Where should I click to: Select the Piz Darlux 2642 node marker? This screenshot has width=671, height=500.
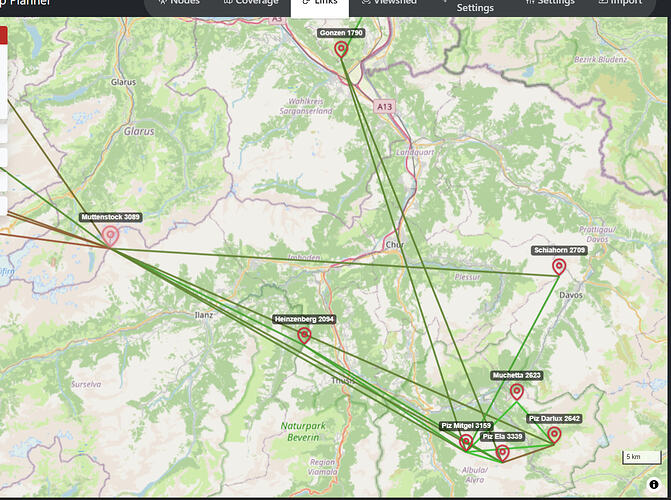pyautogui.click(x=554, y=435)
